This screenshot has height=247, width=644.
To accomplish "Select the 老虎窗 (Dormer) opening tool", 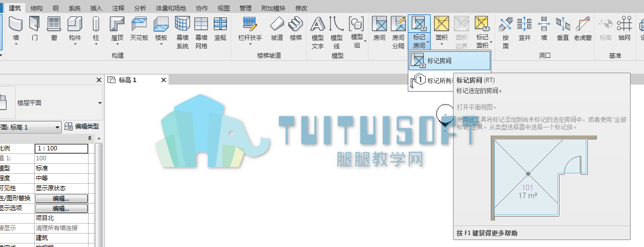I will coord(582,28).
